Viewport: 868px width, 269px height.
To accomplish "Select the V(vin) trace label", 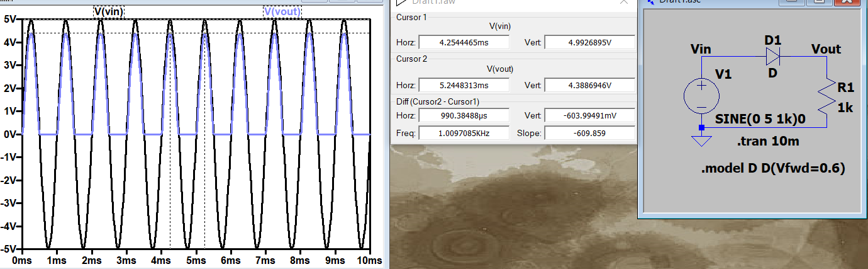I will (109, 11).
